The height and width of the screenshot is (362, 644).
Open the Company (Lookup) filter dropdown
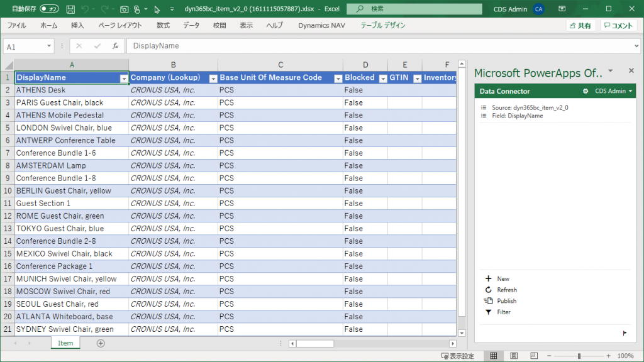point(213,78)
